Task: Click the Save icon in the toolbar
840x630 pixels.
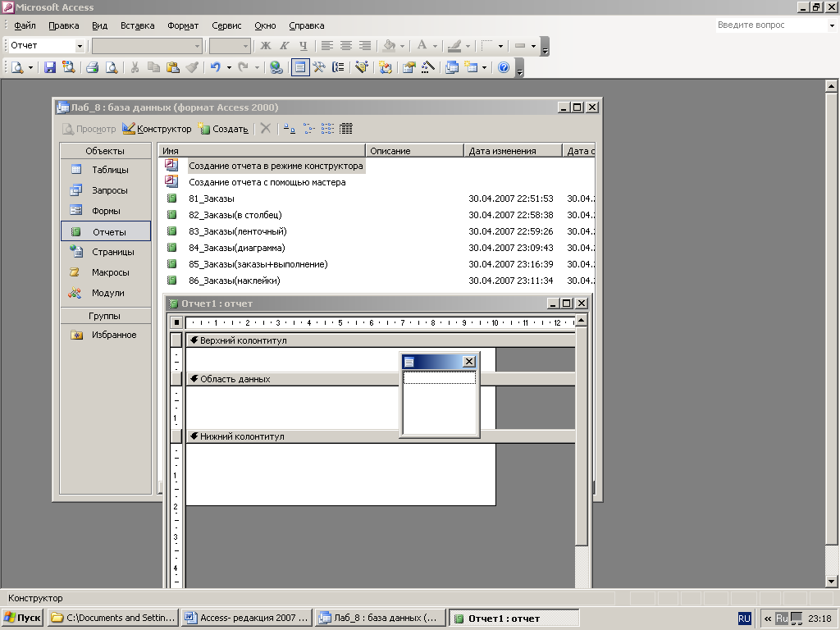Action: pos(50,67)
